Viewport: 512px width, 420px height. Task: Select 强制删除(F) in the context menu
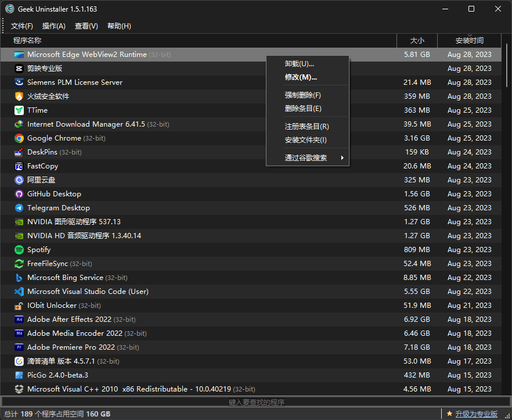coord(308,95)
